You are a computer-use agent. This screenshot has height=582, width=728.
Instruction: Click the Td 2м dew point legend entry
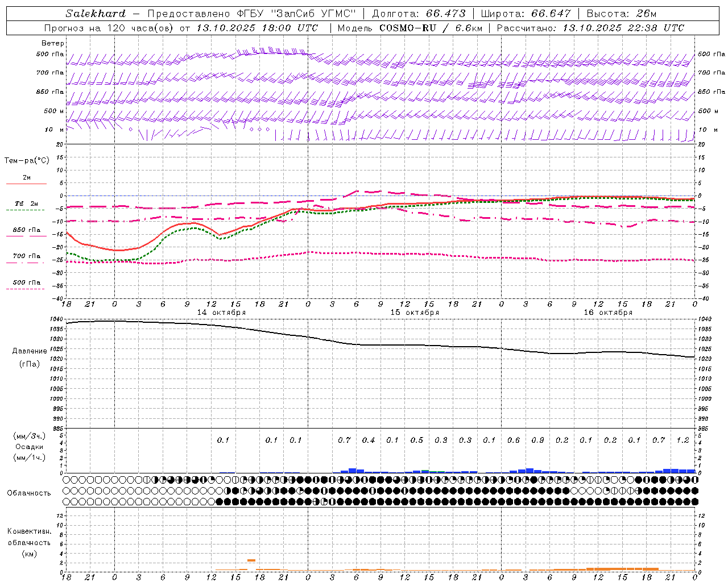pos(27,203)
